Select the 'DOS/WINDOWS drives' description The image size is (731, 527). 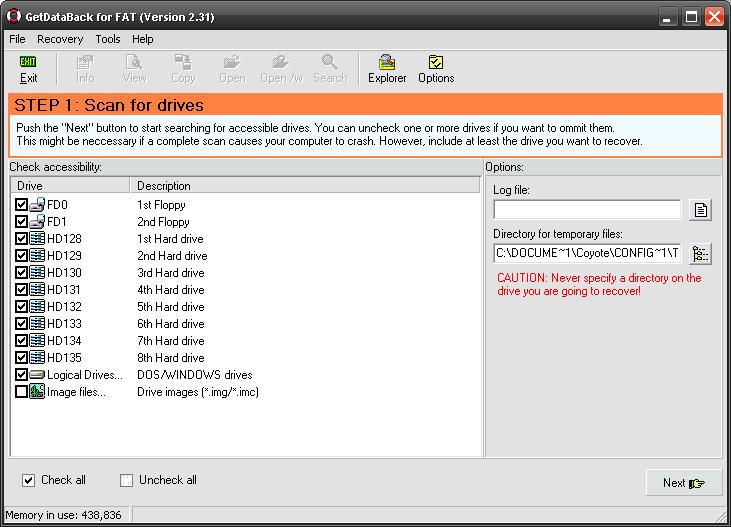[x=194, y=375]
